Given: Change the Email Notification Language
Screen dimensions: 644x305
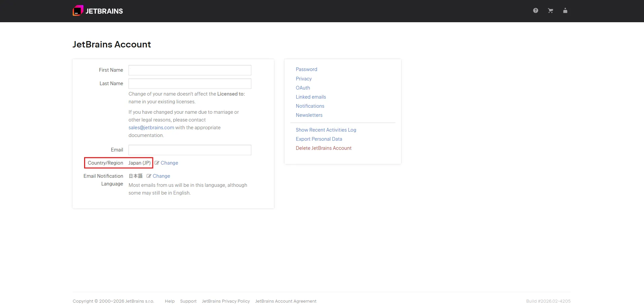Looking at the screenshot, I should coord(162,176).
